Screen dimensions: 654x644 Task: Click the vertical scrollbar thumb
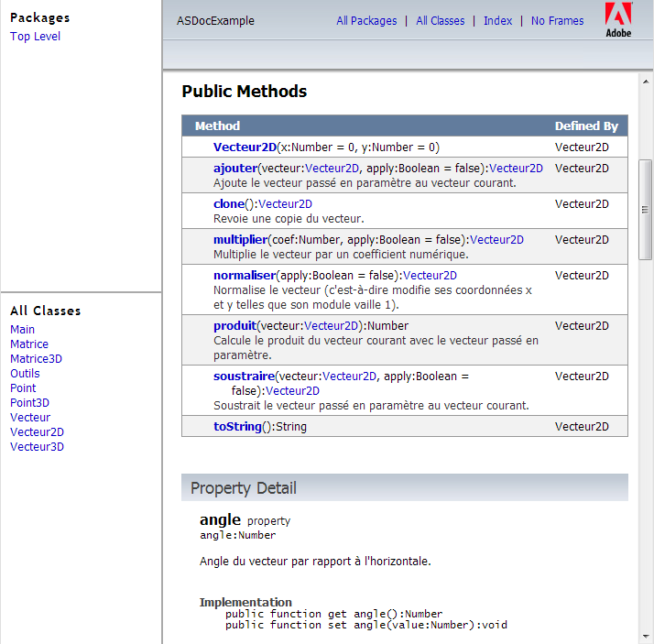(645, 210)
